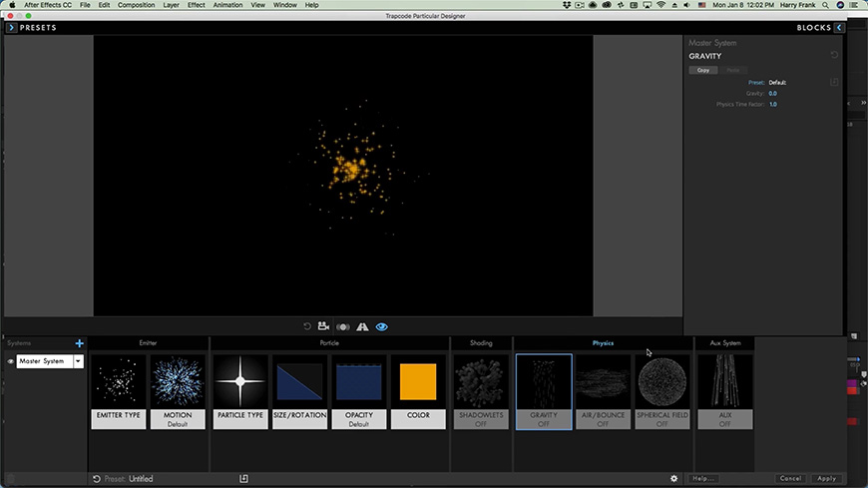Toggle the motion blur icon below preview
Screen dimensions: 868x488
point(343,326)
